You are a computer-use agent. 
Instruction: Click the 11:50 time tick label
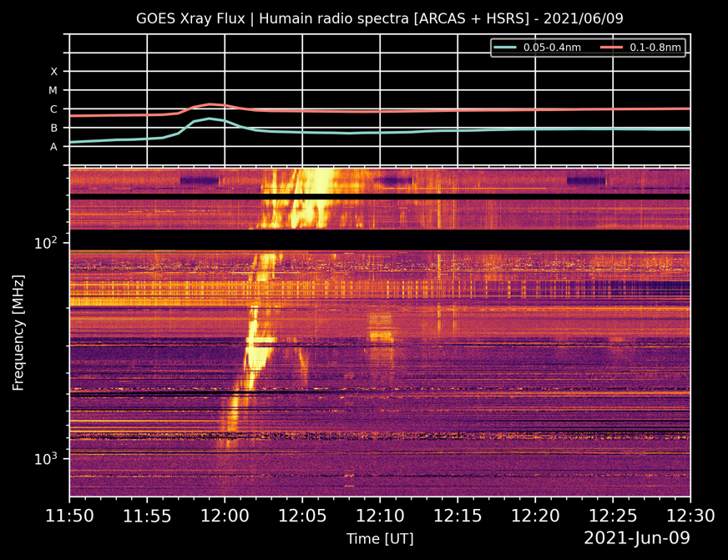point(69,516)
